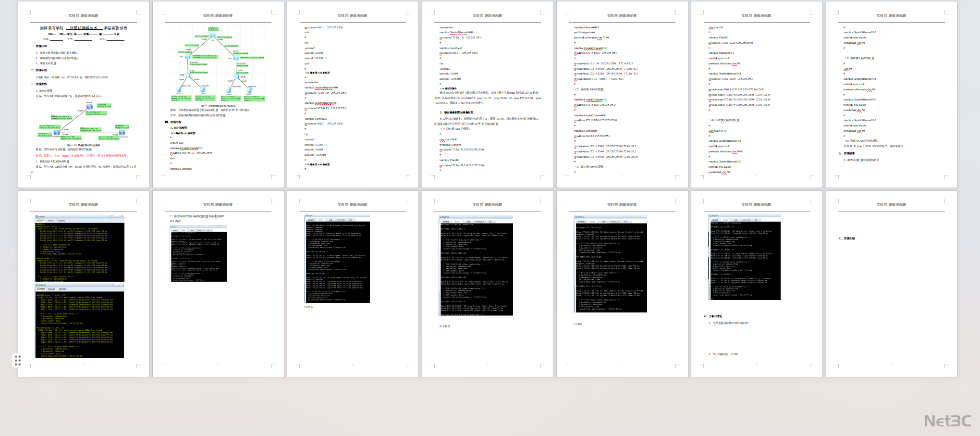This screenshot has width=980, height=436.
Task: Click the Net3C watermark logo
Action: (947, 421)
